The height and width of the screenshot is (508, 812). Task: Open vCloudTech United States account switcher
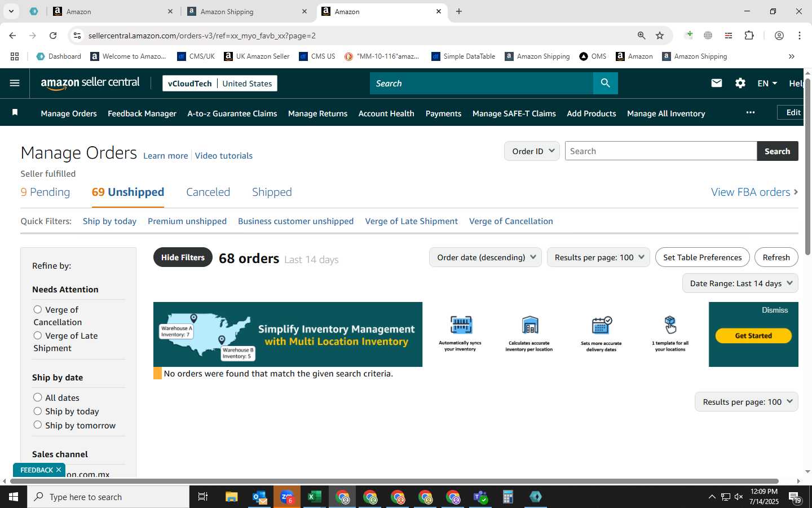click(x=220, y=84)
